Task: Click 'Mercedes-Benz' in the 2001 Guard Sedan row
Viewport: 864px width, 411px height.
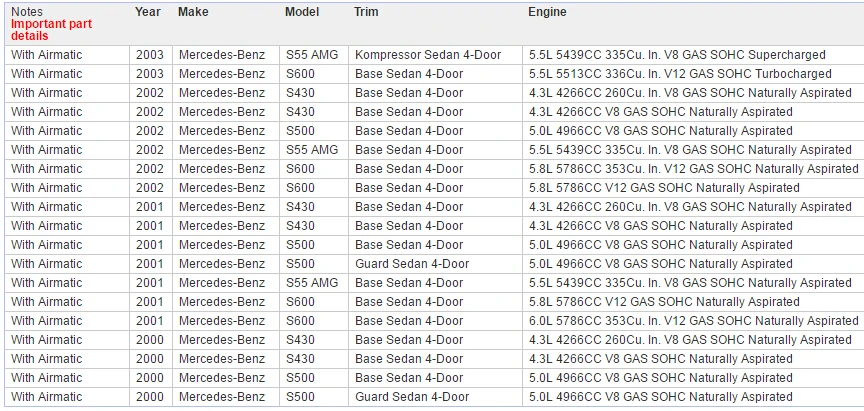Action: coord(222,264)
